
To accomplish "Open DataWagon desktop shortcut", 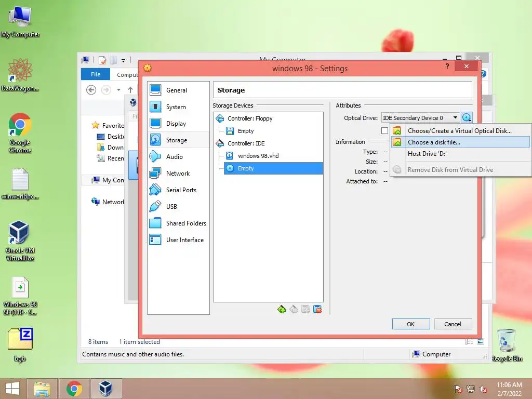I will click(x=20, y=75).
